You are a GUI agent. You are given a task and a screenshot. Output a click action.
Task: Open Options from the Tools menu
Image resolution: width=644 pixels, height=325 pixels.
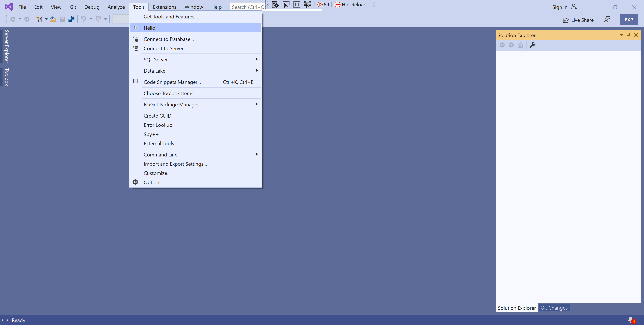(x=154, y=182)
